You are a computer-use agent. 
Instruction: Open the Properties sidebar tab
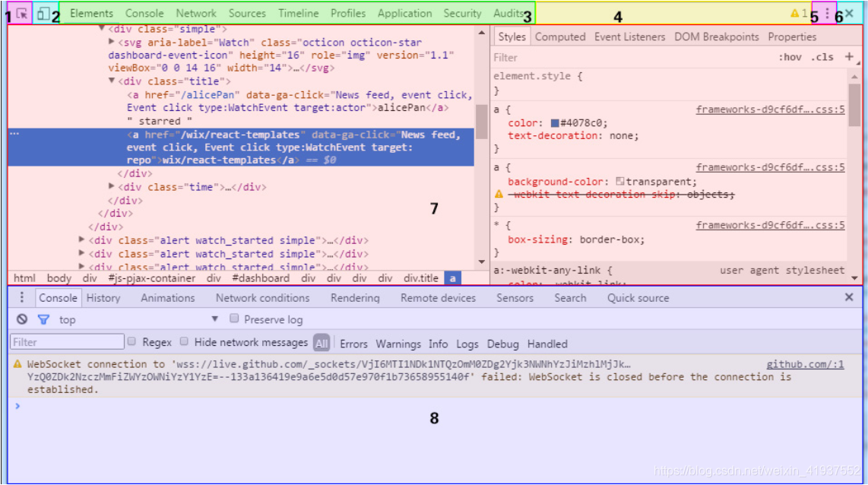(792, 36)
